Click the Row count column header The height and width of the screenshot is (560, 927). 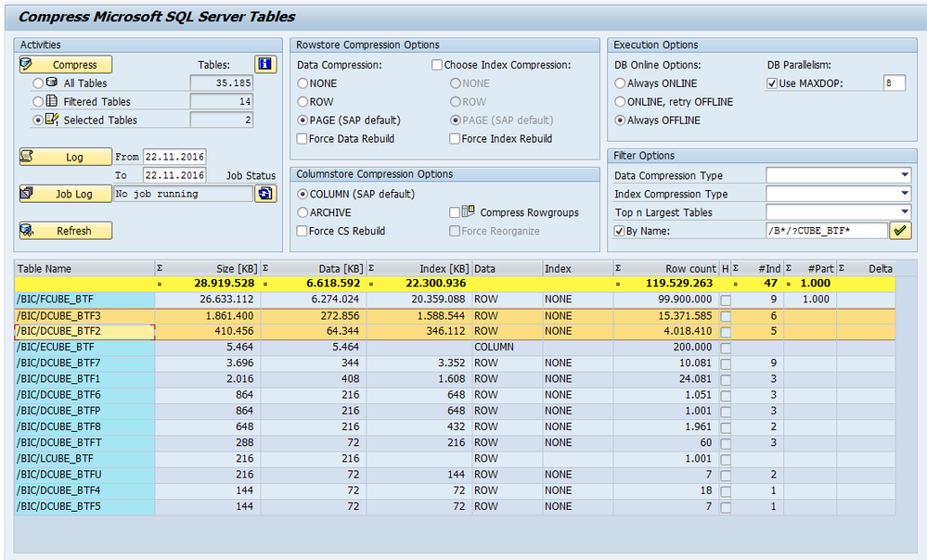666,269
